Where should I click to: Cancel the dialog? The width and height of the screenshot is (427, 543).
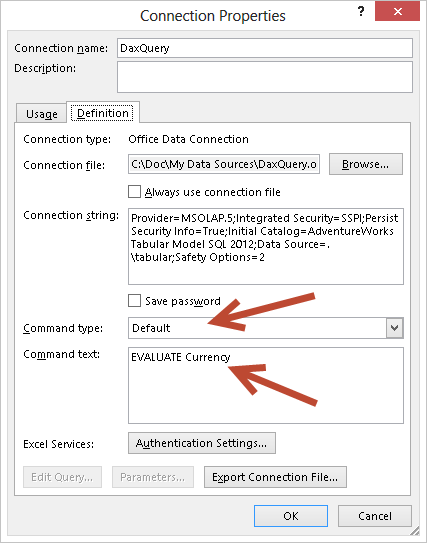(x=375, y=516)
